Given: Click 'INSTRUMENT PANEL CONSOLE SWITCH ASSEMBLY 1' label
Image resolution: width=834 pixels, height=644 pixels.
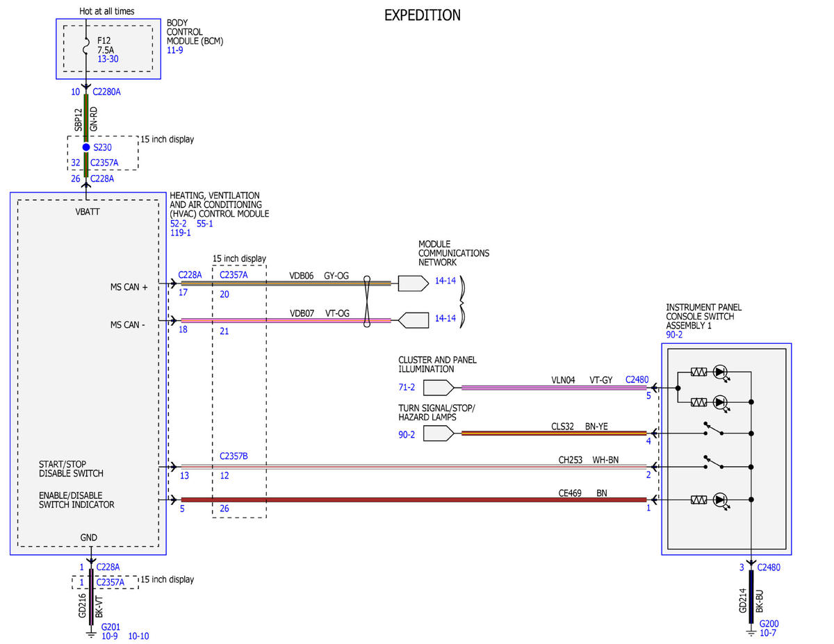Looking at the screenshot, I should [x=704, y=316].
